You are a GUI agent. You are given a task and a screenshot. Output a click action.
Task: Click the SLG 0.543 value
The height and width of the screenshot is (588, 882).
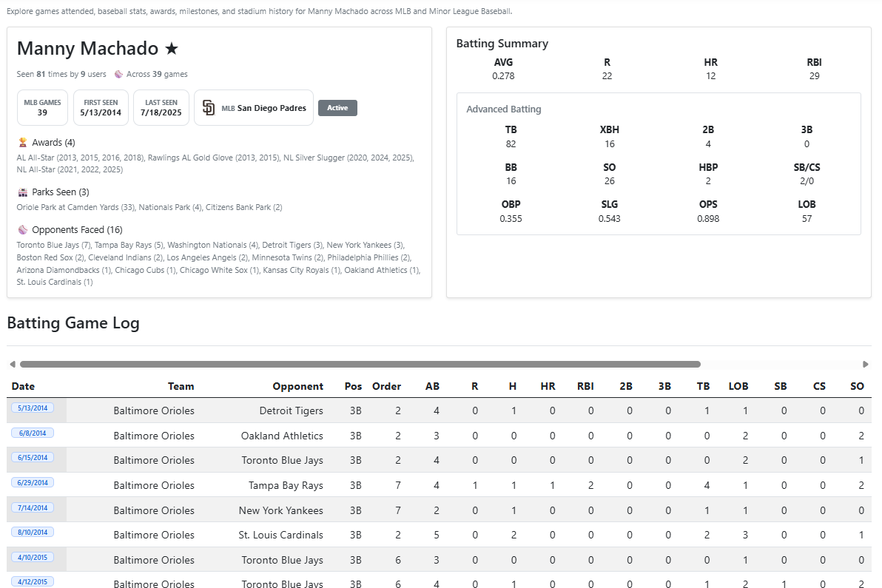(x=609, y=219)
